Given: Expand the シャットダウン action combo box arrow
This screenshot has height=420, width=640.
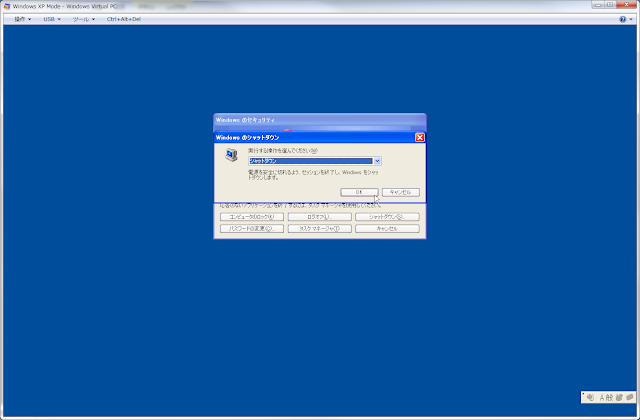Looking at the screenshot, I should pos(377,161).
